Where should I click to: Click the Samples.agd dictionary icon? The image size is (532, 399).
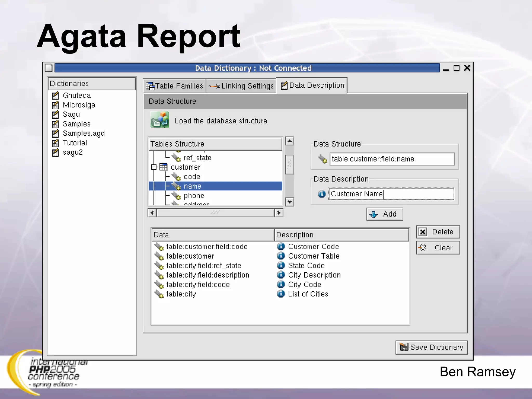click(x=55, y=134)
